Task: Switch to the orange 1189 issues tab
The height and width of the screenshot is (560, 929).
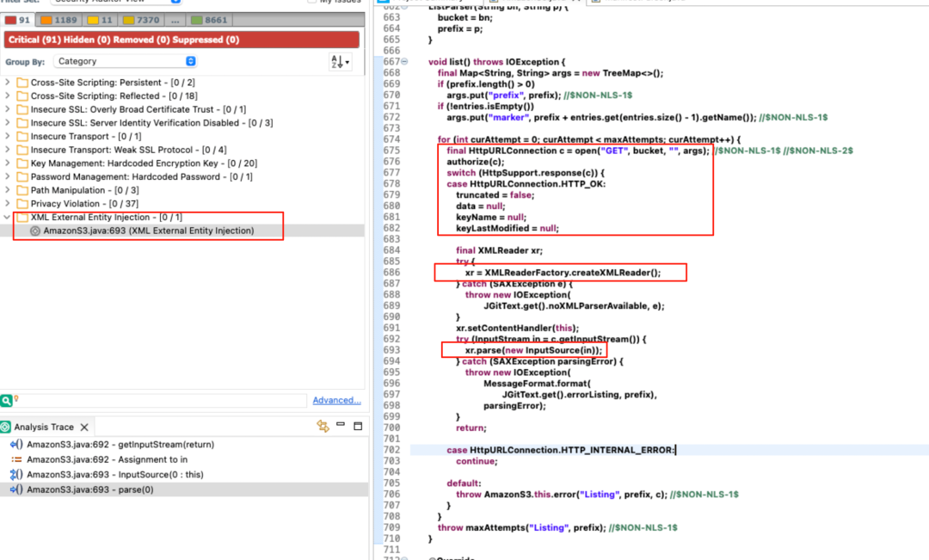Action: (58, 20)
